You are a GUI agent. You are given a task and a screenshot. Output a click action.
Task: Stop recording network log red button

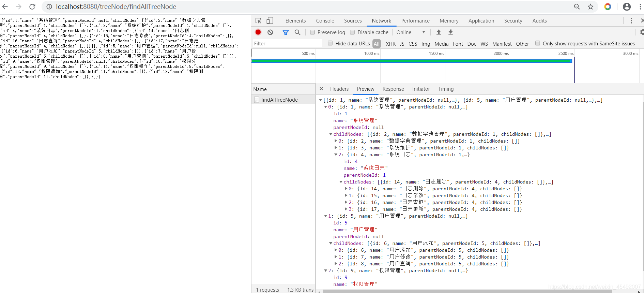[x=258, y=32]
